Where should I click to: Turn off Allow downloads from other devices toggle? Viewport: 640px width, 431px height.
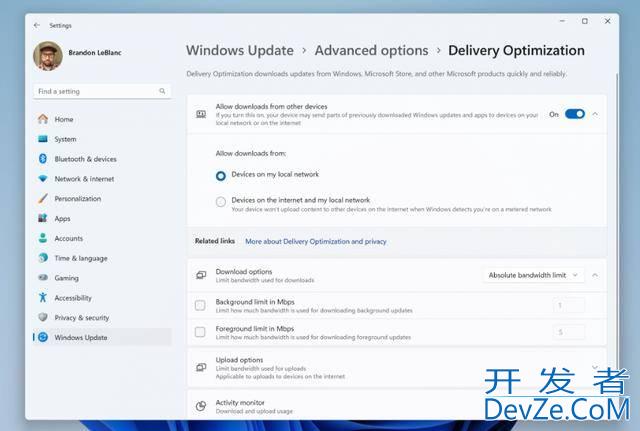pyautogui.click(x=575, y=114)
